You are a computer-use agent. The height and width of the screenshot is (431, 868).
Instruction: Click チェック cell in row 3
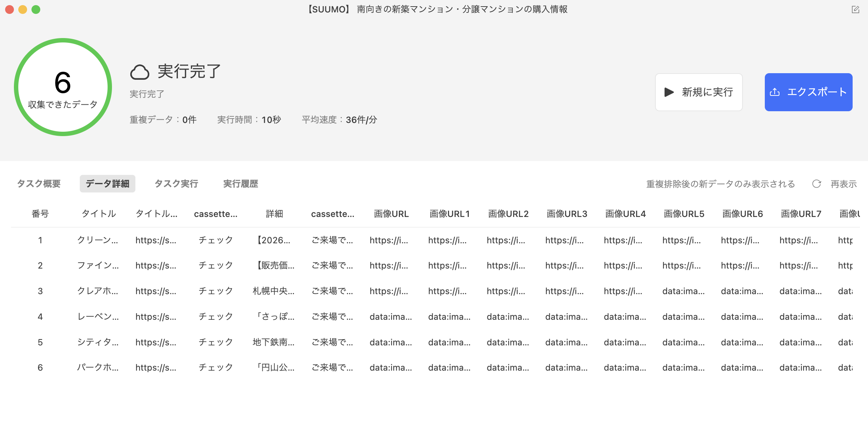[x=216, y=291]
